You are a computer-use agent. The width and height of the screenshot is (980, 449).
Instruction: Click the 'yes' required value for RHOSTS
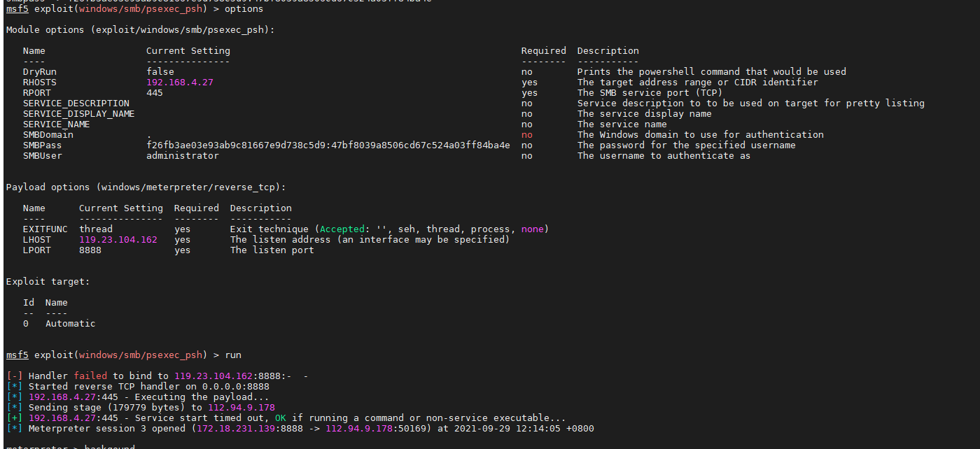tap(530, 82)
